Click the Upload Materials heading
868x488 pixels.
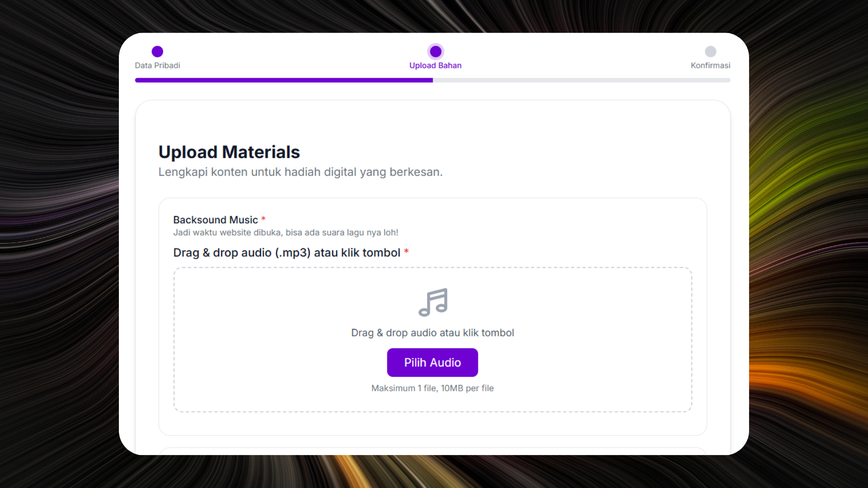pyautogui.click(x=229, y=152)
